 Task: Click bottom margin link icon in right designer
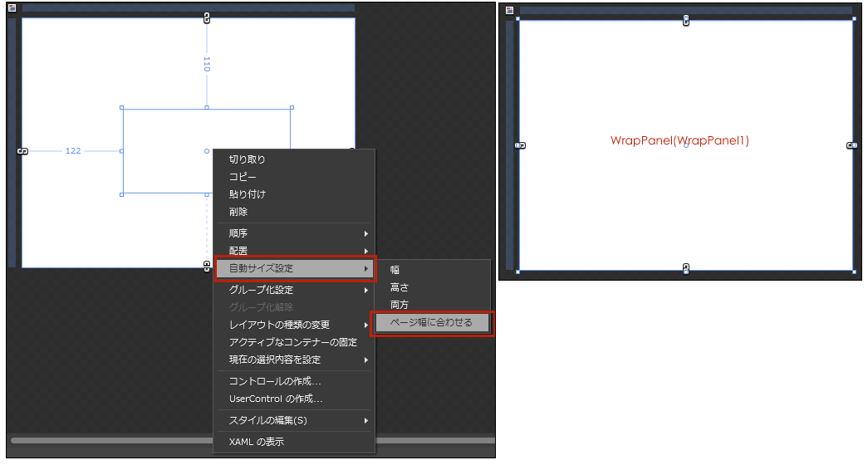[x=686, y=269]
